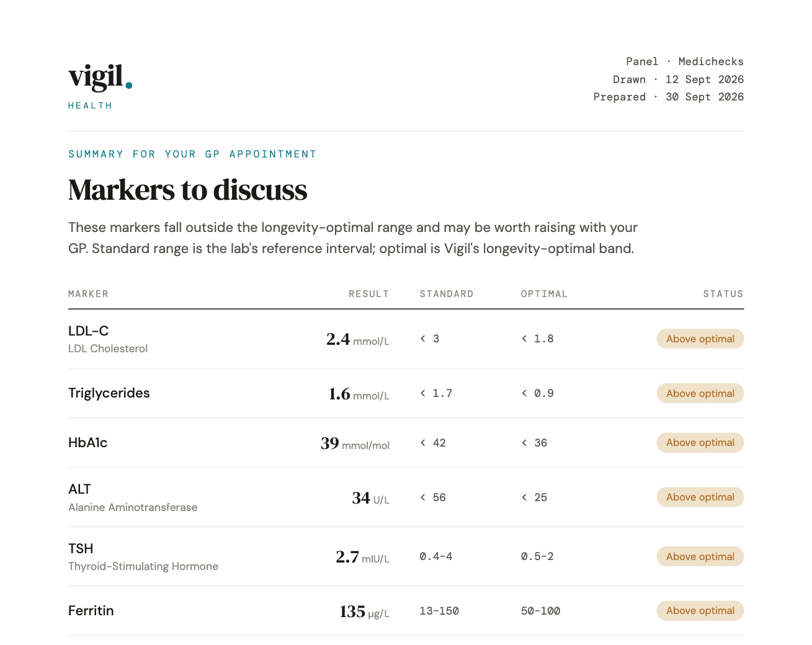812x645 pixels.
Task: Click Ferritin Above optimal status badge
Action: pyautogui.click(x=700, y=611)
